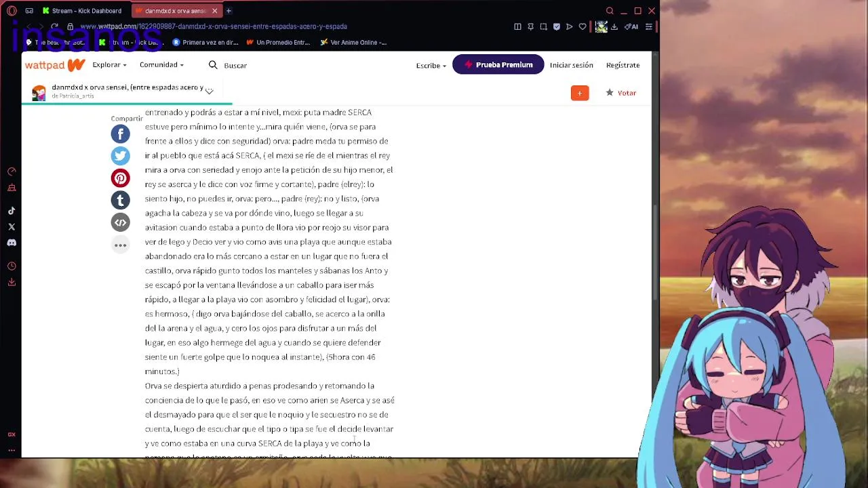Click the Regístrate link
This screenshot has height=488, width=868.
click(623, 65)
